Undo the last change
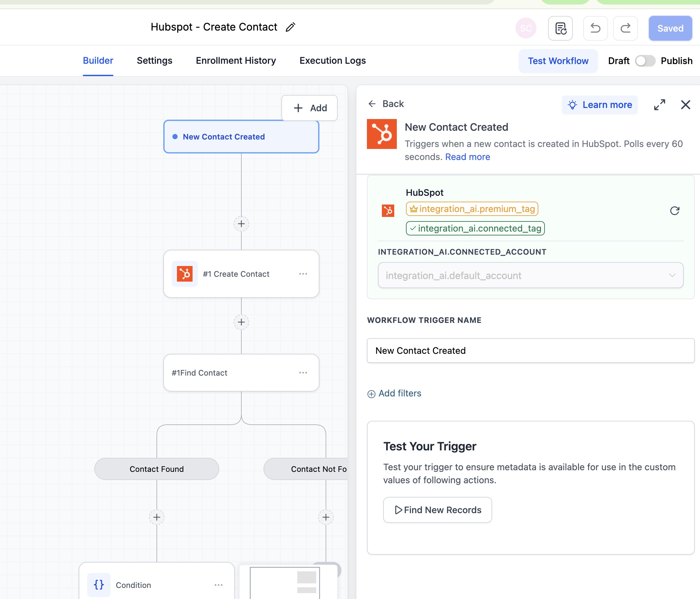Screen dimensions: 700x599 pyautogui.click(x=595, y=28)
